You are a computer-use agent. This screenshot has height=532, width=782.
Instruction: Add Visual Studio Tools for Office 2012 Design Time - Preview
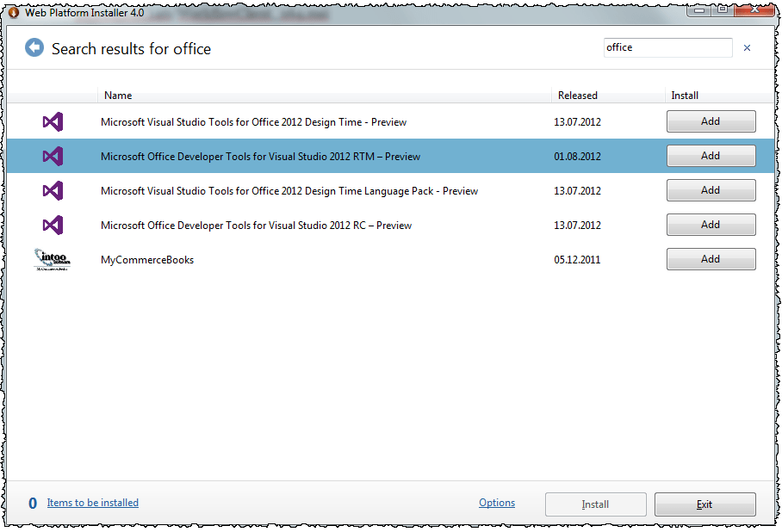(x=711, y=121)
